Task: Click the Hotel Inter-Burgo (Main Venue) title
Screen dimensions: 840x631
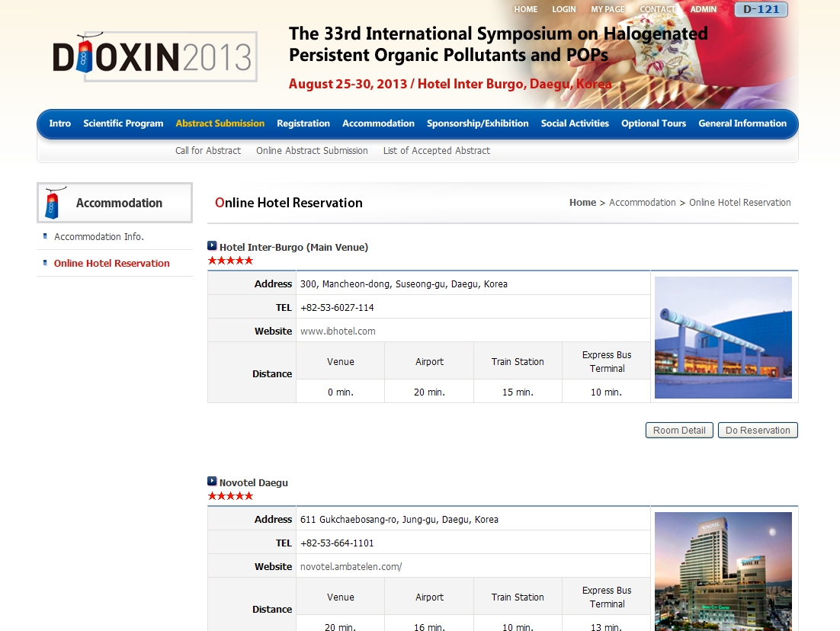Action: (x=293, y=247)
